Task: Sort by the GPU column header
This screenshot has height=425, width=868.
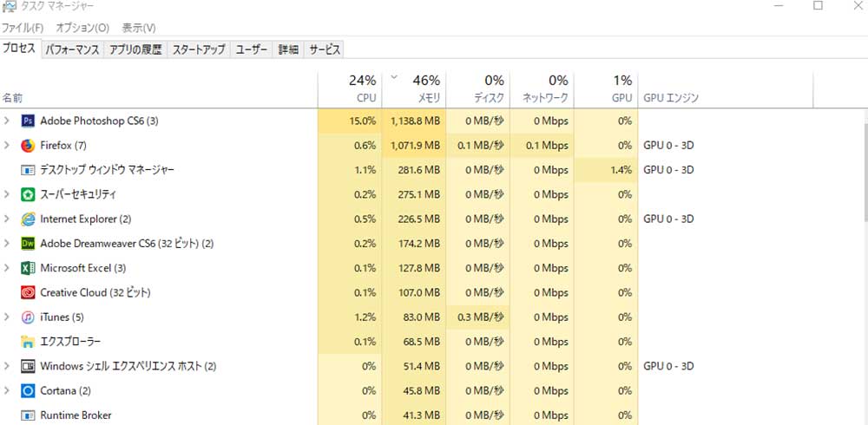Action: pyautogui.click(x=606, y=89)
